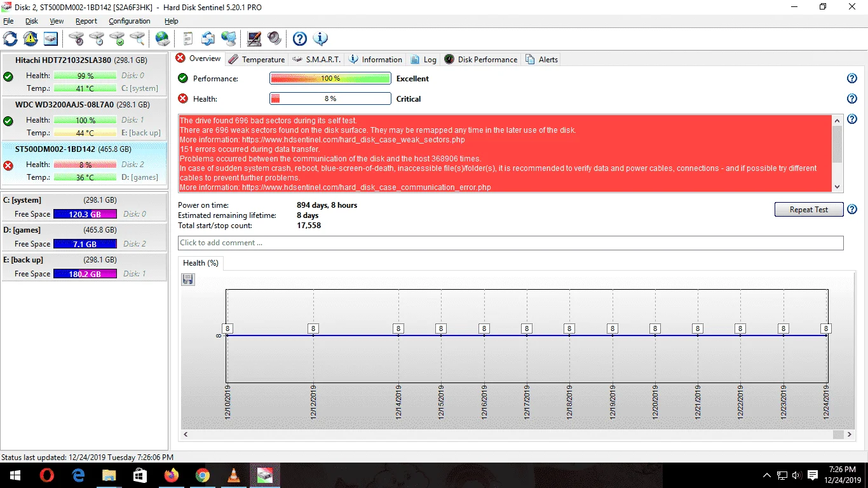Image resolution: width=868 pixels, height=488 pixels.
Task: Click the toolbar disk icon with magnifying glass
Action: click(137, 39)
